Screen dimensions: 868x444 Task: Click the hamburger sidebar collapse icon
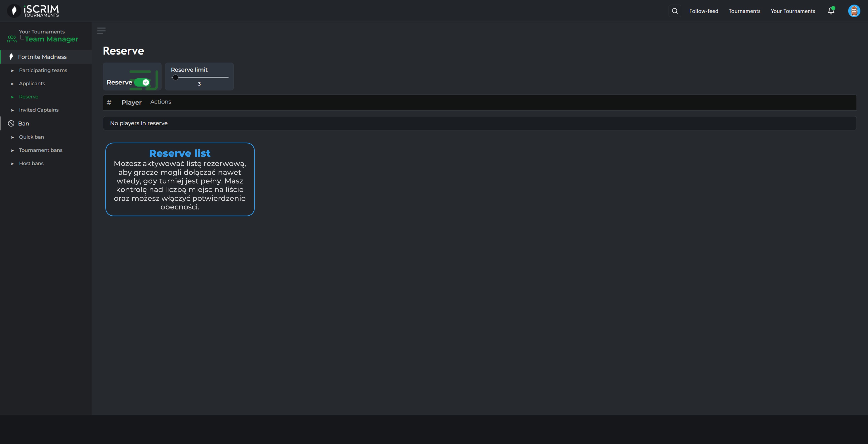(x=101, y=31)
